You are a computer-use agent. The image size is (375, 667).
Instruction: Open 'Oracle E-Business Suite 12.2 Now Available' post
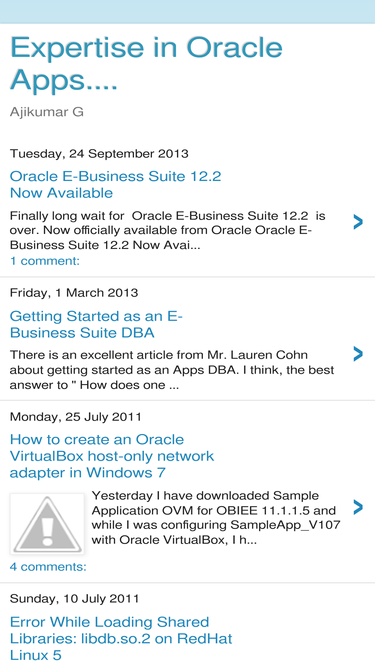click(116, 184)
